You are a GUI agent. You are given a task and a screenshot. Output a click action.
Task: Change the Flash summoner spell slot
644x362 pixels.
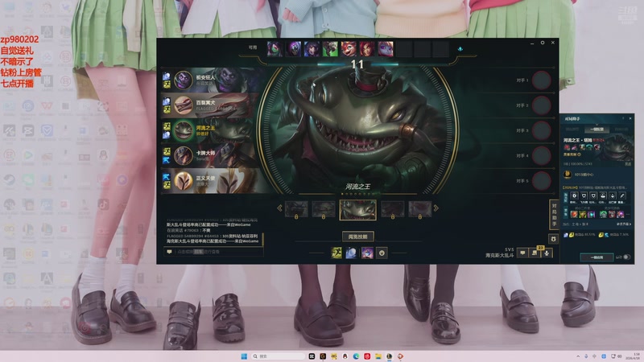point(336,253)
